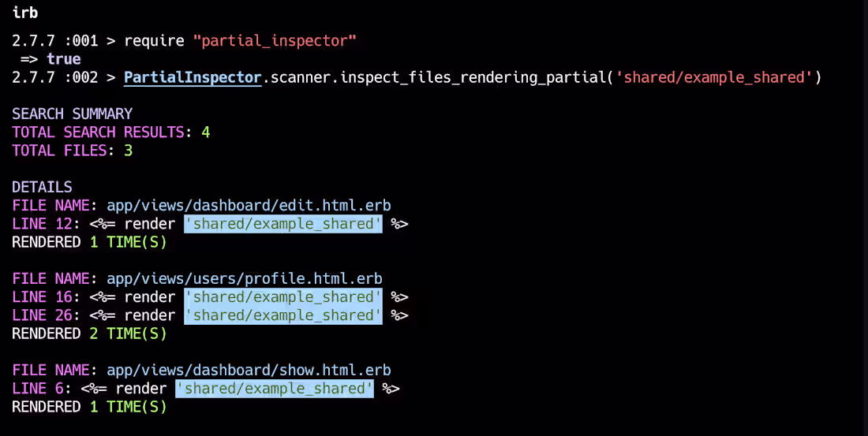
Task: Click the RENDERED 2 TIME(S) text
Action: coord(89,334)
